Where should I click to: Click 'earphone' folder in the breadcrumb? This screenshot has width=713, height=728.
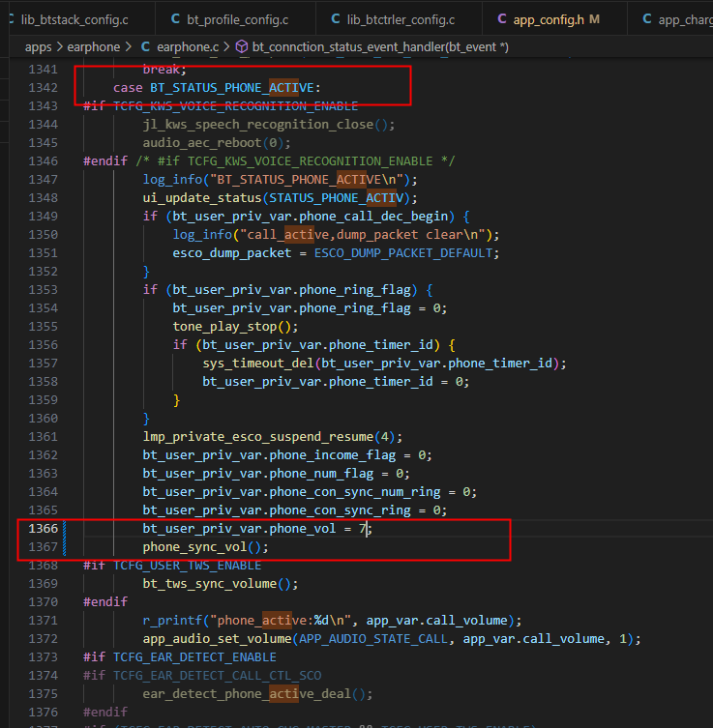pos(94,47)
